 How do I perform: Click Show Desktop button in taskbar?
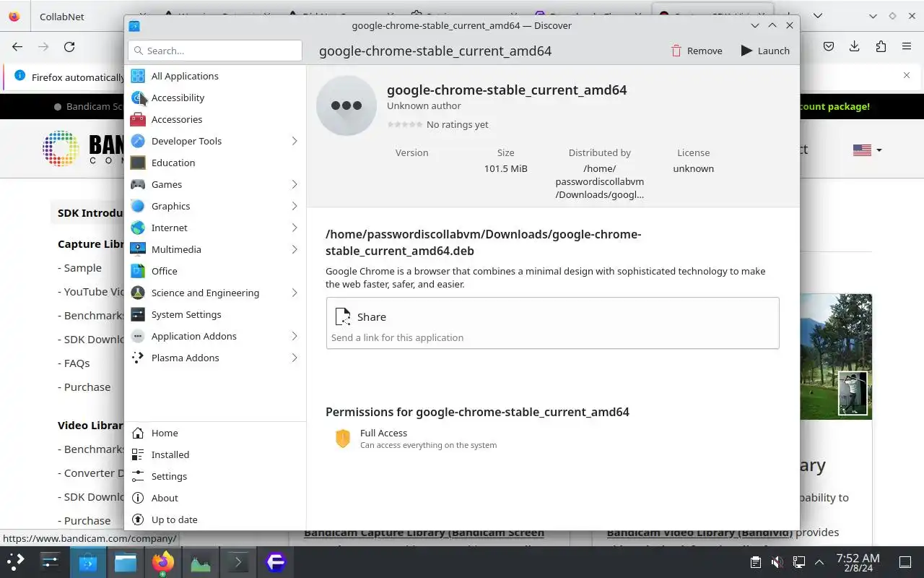pyautogui.click(x=905, y=562)
